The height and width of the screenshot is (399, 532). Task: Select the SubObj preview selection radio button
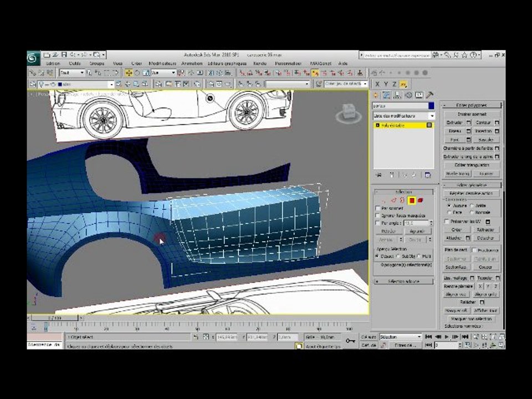(x=398, y=256)
